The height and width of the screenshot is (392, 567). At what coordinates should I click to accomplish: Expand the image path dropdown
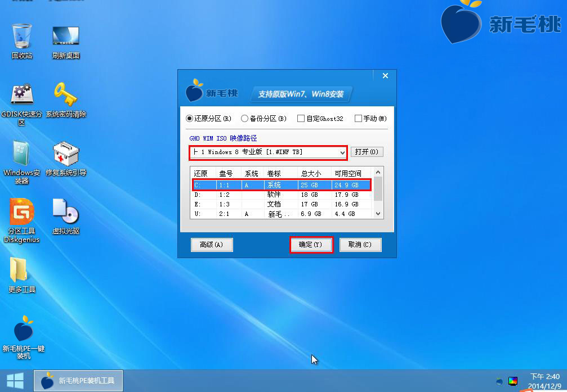[342, 153]
